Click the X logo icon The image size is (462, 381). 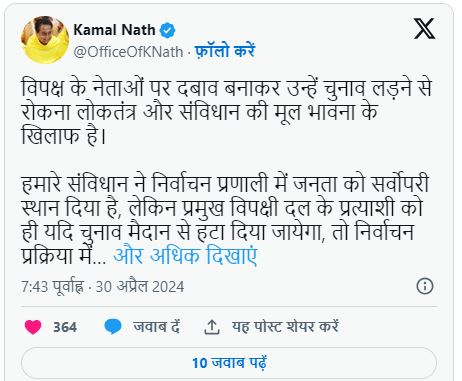[x=424, y=29]
